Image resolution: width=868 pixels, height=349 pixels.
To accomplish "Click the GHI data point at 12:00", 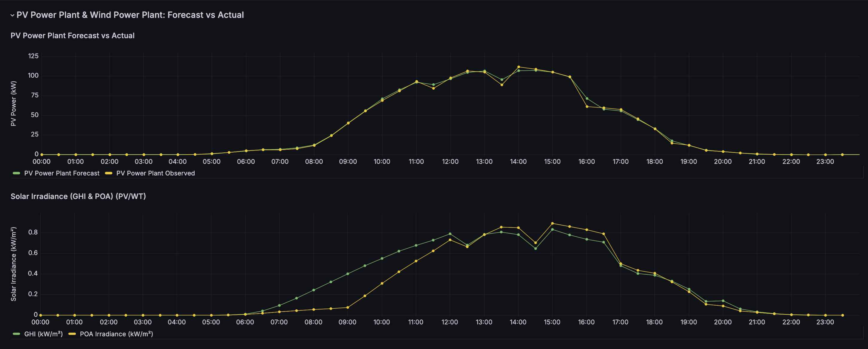I will [450, 234].
